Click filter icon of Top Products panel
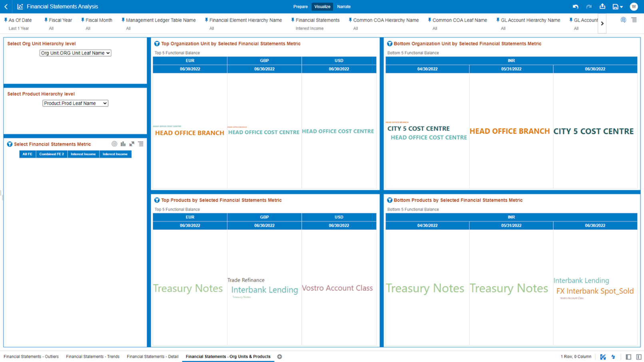Screen dimensions: 644x362 [157, 200]
